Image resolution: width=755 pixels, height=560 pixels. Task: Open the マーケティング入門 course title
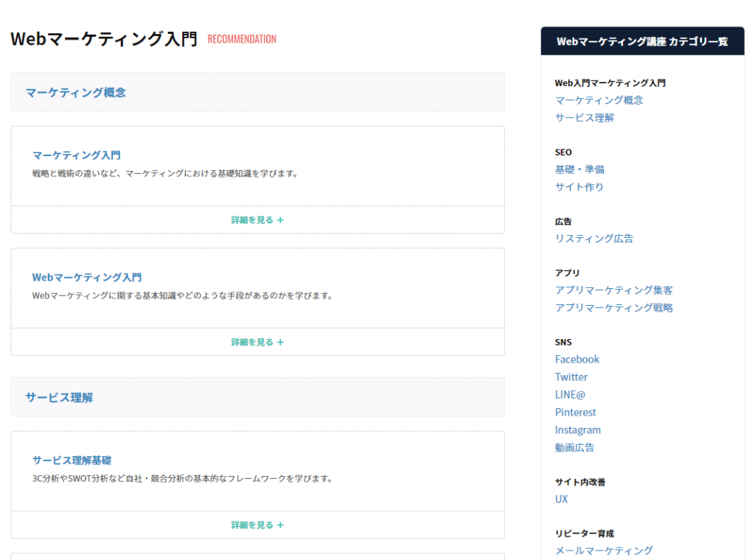(76, 155)
